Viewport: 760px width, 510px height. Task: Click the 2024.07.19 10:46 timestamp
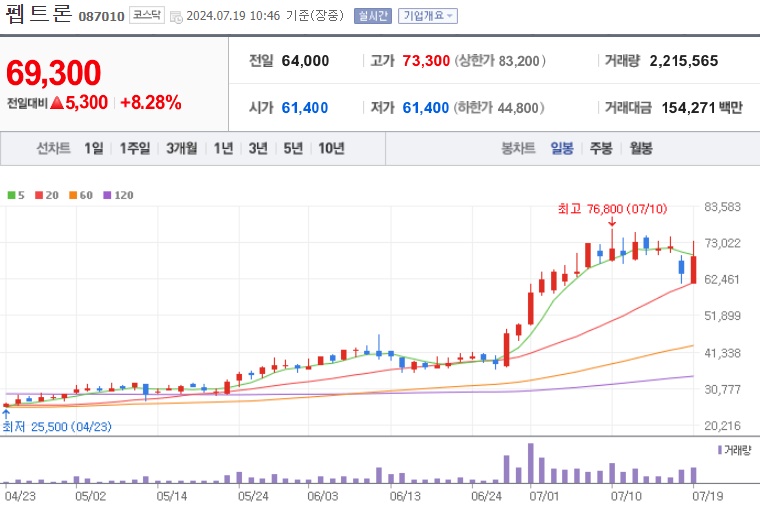point(233,16)
